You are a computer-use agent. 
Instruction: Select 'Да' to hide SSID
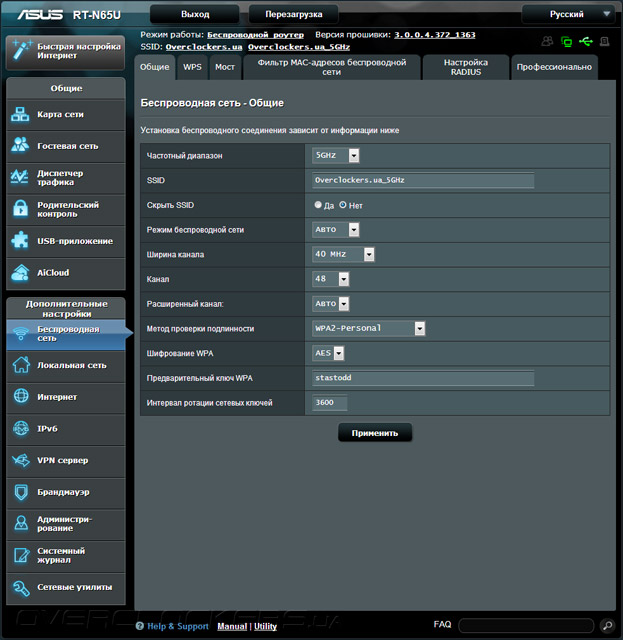[318, 205]
